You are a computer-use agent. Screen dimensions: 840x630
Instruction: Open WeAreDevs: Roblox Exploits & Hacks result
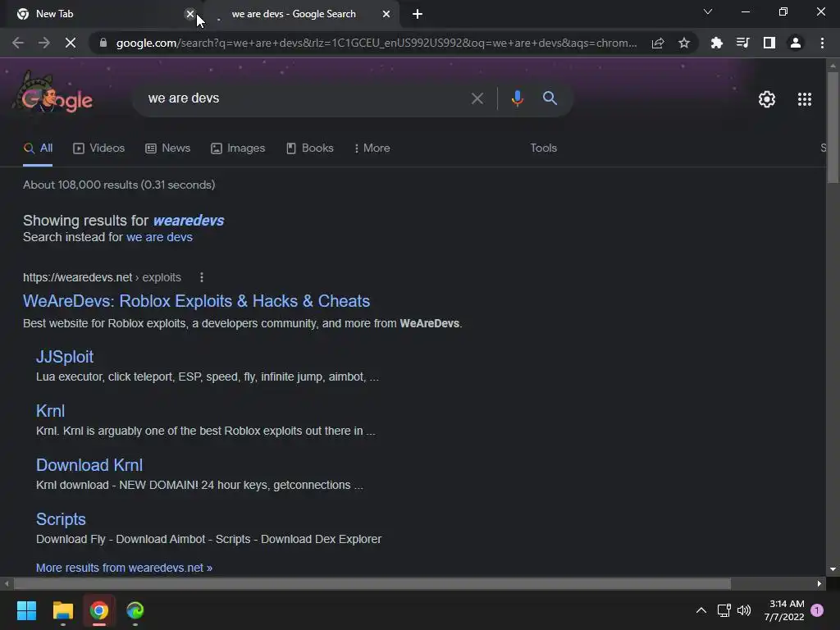(x=196, y=301)
